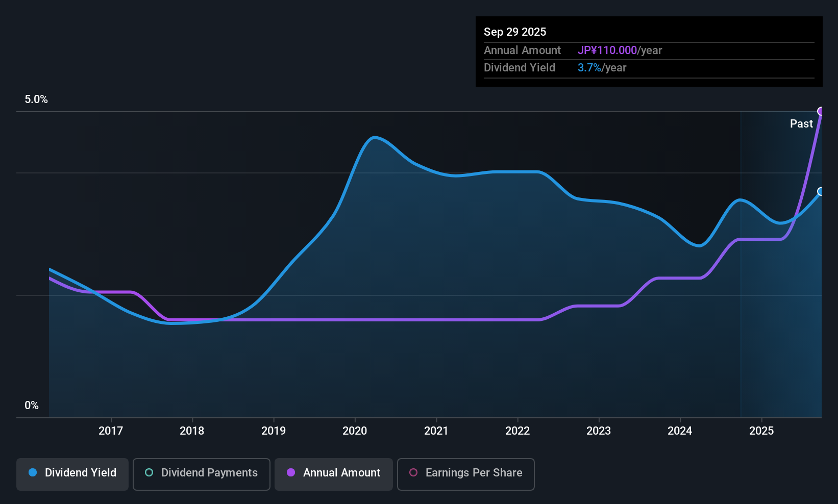Click the Sep 29 2025 tooltip date
The image size is (838, 504).
tap(515, 32)
